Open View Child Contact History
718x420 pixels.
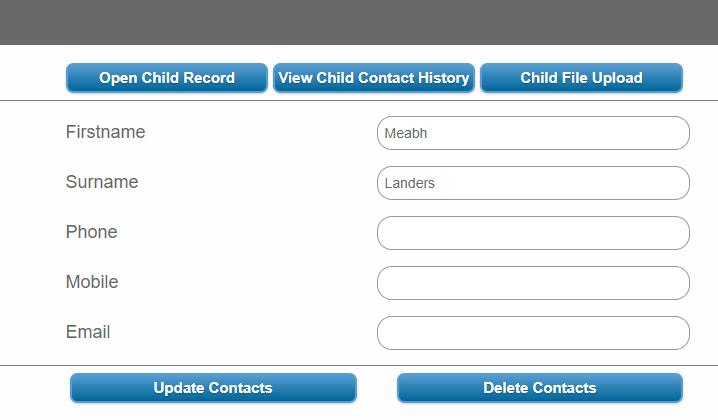pos(373,78)
